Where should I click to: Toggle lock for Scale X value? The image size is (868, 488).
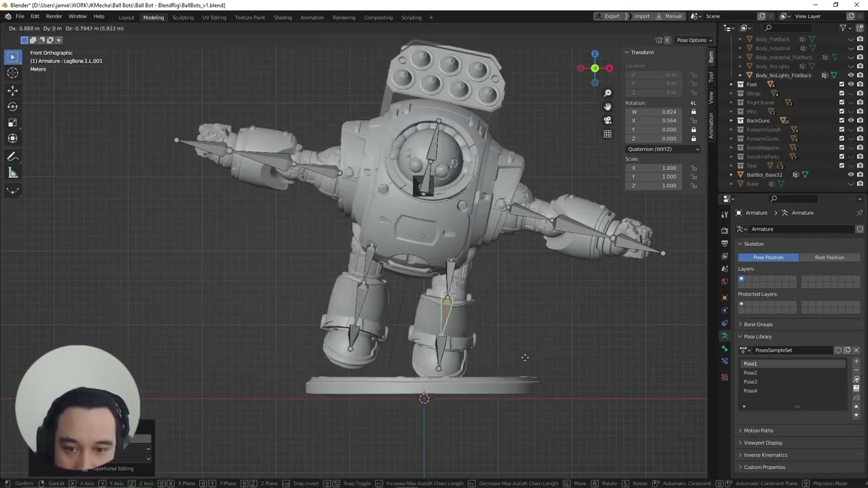pyautogui.click(x=693, y=168)
